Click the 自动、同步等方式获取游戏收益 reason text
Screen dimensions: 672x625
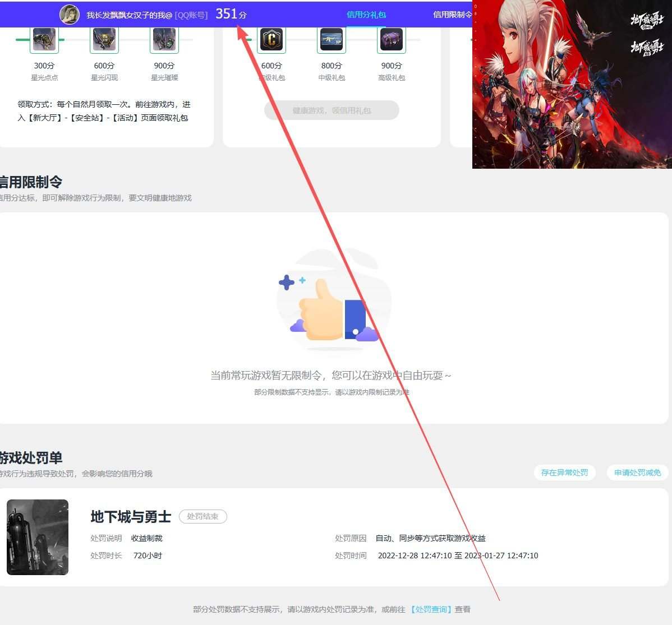[x=430, y=538]
